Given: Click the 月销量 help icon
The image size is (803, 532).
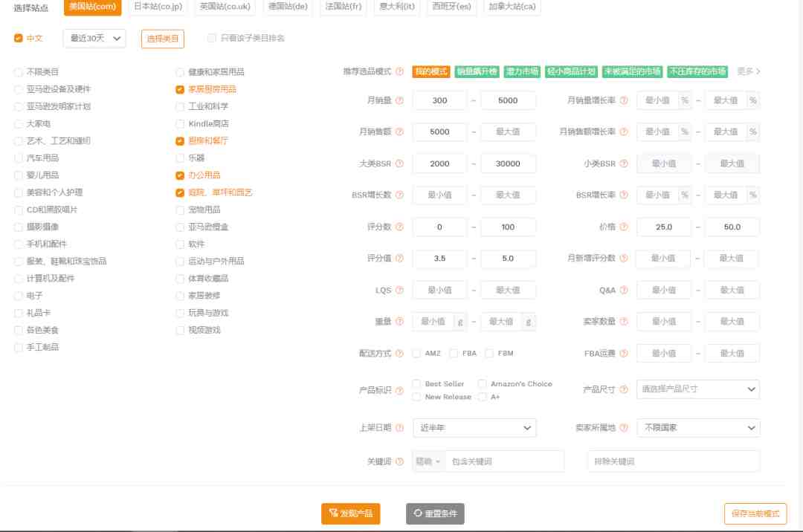Looking at the screenshot, I should (399, 101).
